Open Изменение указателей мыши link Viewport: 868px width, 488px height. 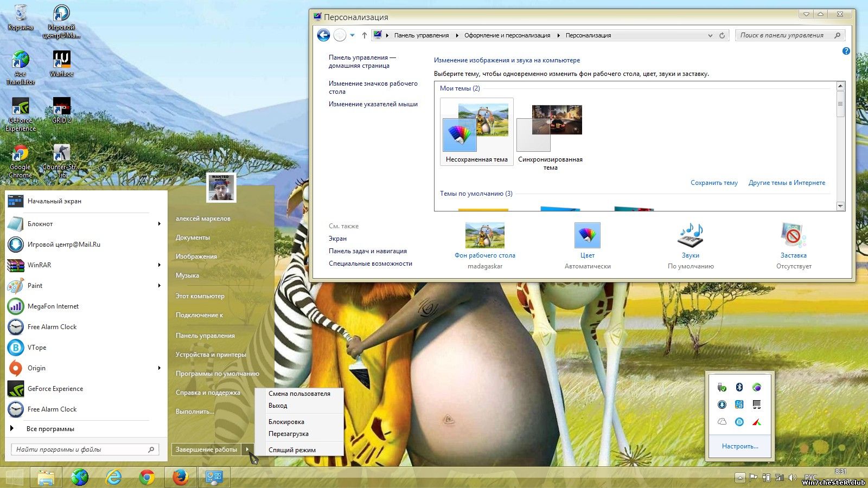coord(373,104)
